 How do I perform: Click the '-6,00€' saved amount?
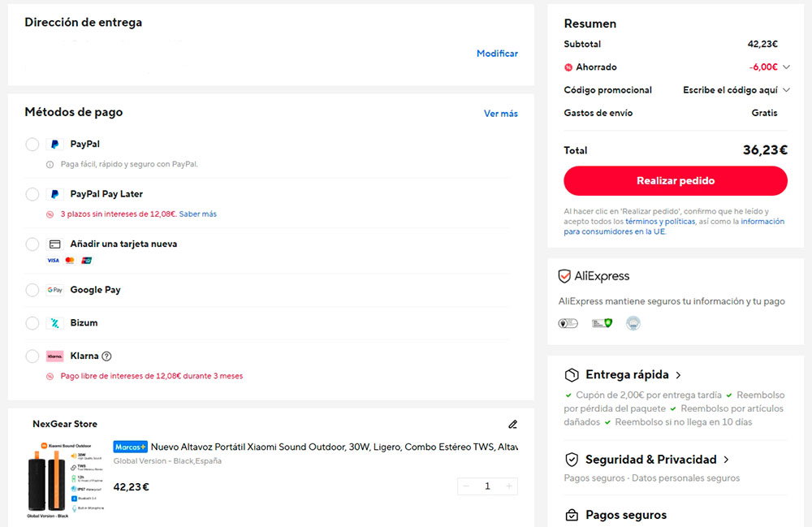pyautogui.click(x=763, y=67)
